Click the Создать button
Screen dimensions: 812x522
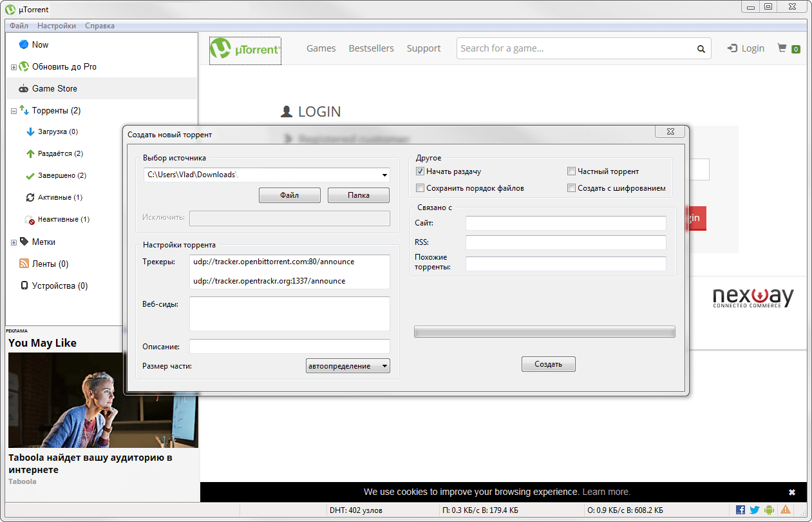(549, 364)
